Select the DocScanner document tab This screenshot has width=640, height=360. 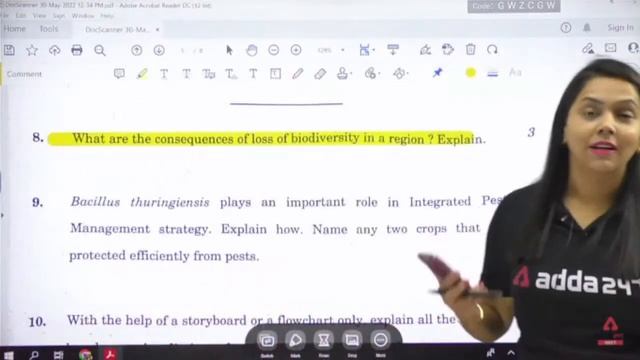pyautogui.click(x=118, y=29)
